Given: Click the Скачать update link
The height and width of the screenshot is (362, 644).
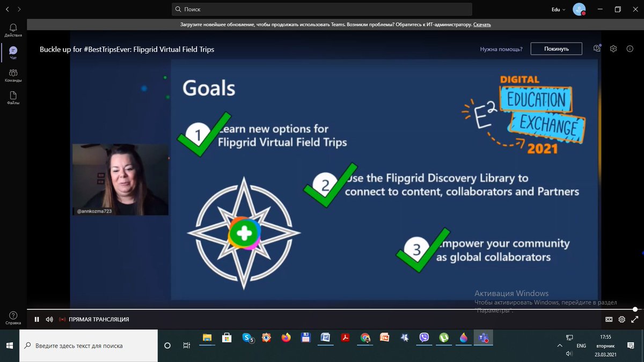Looking at the screenshot, I should point(482,25).
